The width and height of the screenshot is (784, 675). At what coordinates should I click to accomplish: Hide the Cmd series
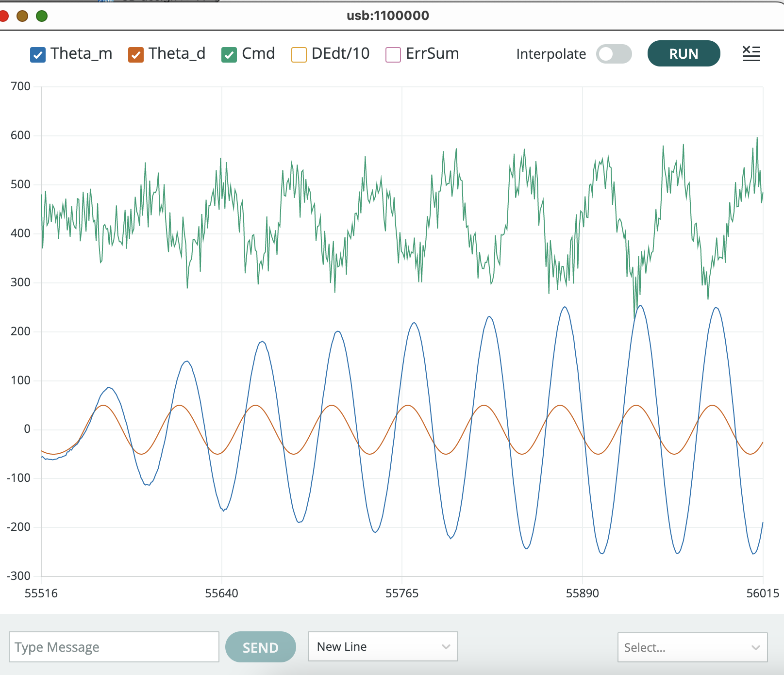click(229, 55)
